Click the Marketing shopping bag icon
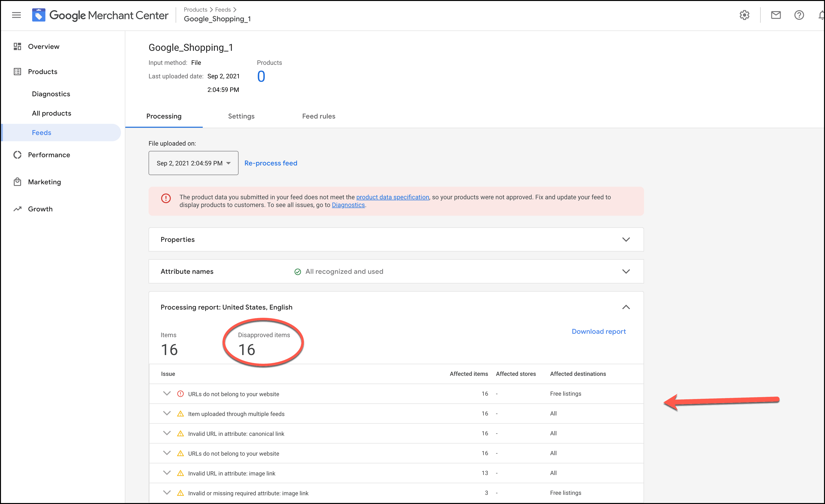 [17, 182]
